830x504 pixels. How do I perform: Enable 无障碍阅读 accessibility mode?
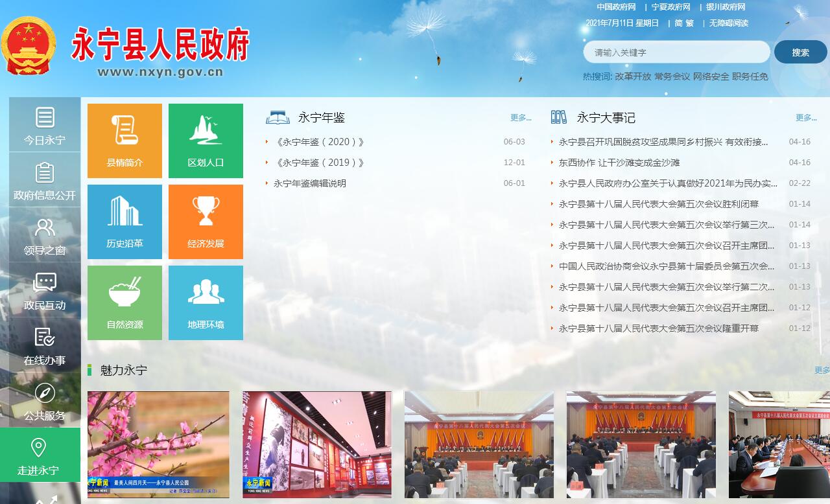coord(728,23)
